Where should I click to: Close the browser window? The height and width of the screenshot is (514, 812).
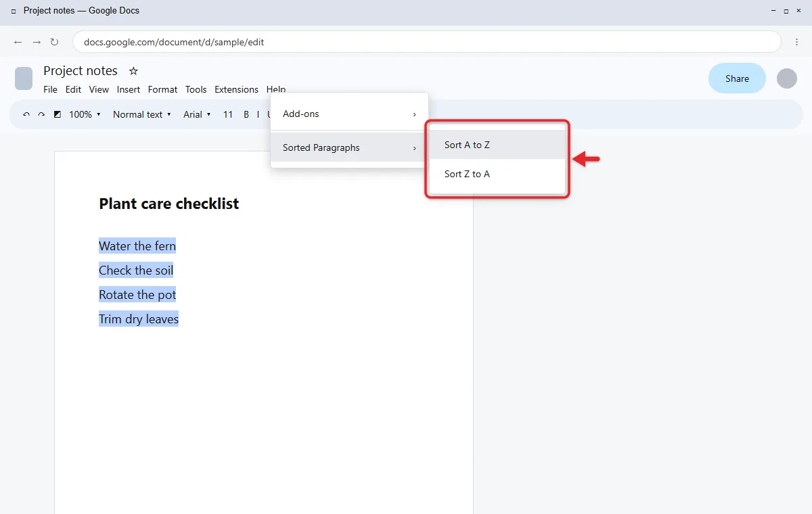click(798, 11)
